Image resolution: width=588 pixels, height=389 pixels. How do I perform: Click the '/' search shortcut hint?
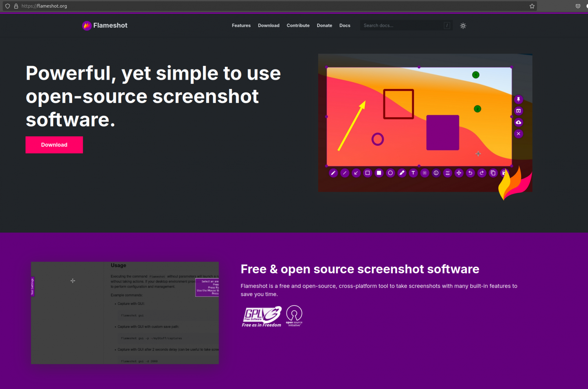447,25
